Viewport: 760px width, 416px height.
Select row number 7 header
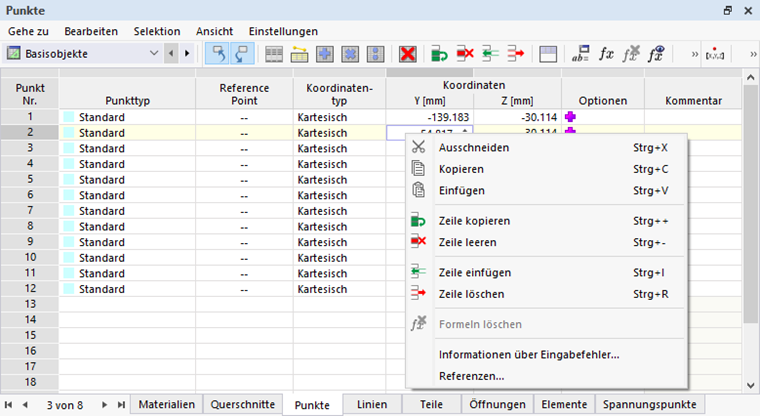[30, 211]
